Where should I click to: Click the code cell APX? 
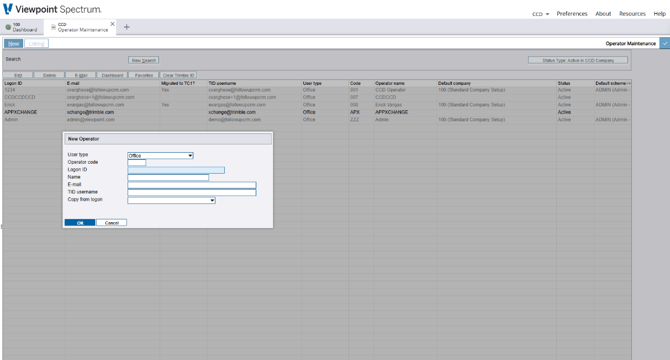[361, 112]
